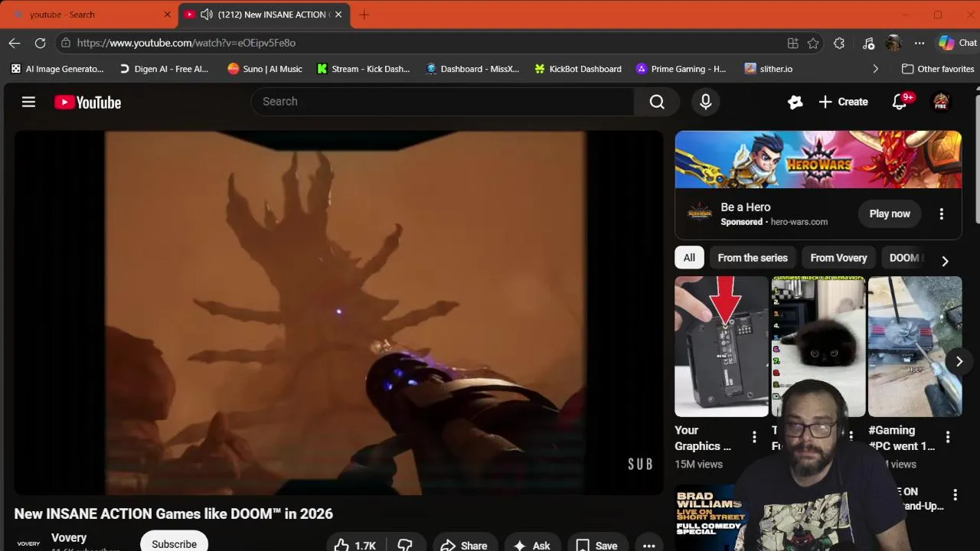Open YouTube notifications bell
Viewport: 980px width, 551px height.
coord(900,102)
